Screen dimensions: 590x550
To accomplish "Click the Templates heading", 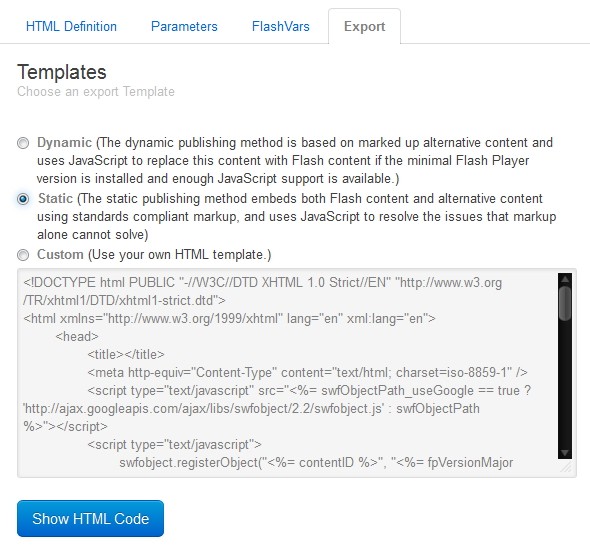I will click(62, 72).
